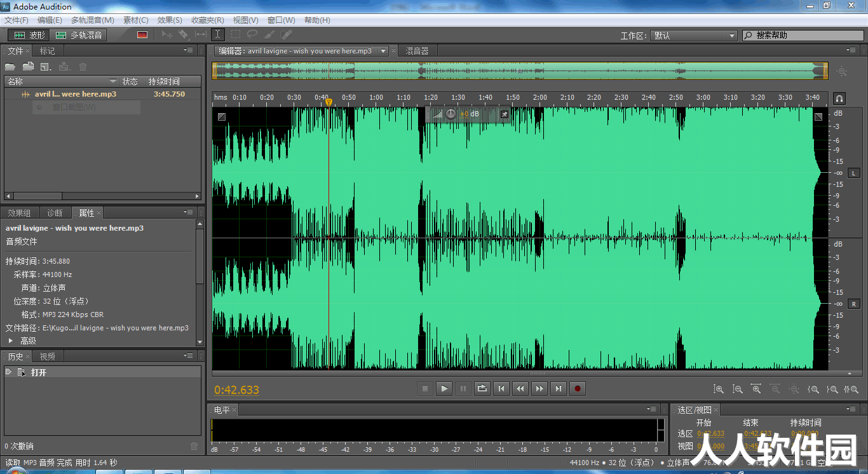Pin the floating gain HUD
Screen dimensions: 868x474
coord(504,114)
